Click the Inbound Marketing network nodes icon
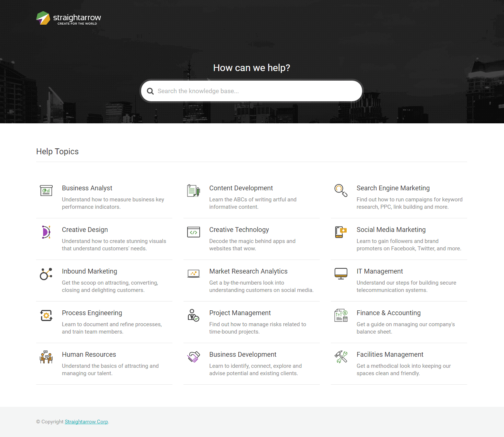This screenshot has width=504, height=437. tap(46, 274)
